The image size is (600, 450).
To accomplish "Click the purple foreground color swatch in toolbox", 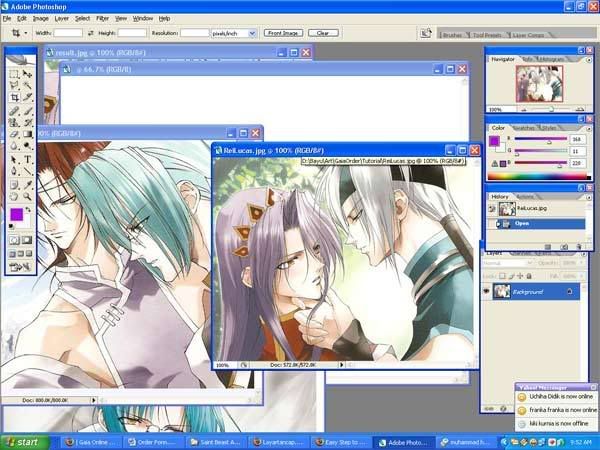I will [x=17, y=214].
